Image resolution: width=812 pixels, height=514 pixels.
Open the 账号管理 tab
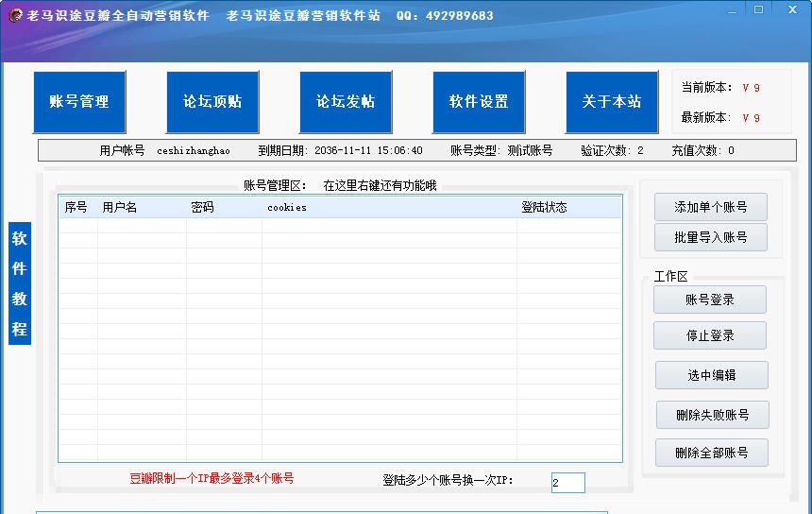(79, 101)
